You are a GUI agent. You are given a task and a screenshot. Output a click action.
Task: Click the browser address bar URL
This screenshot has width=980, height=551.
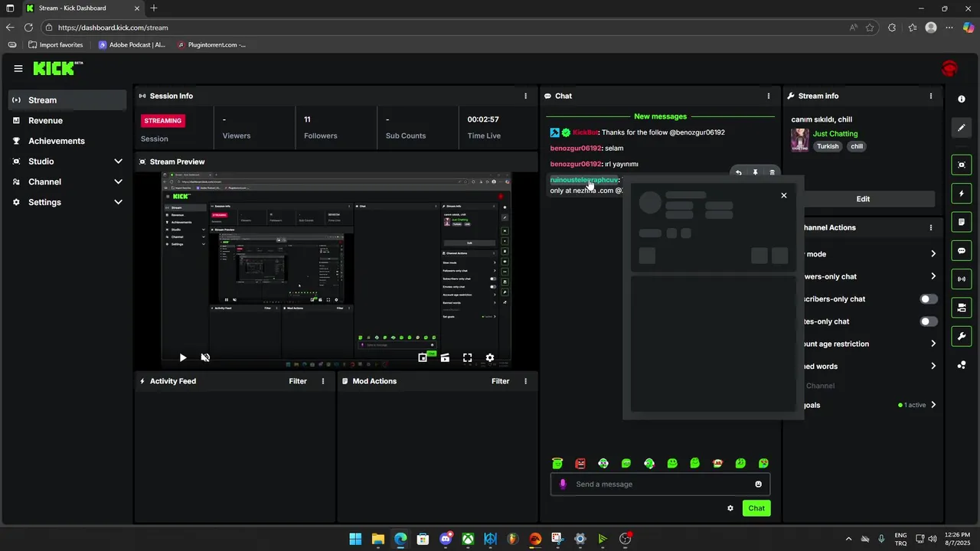[113, 28]
